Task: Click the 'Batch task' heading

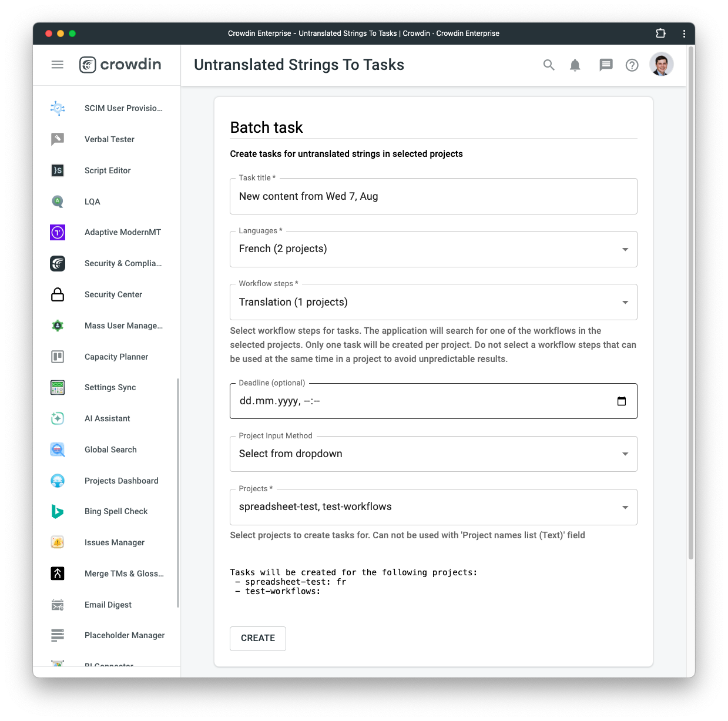Action: click(267, 128)
